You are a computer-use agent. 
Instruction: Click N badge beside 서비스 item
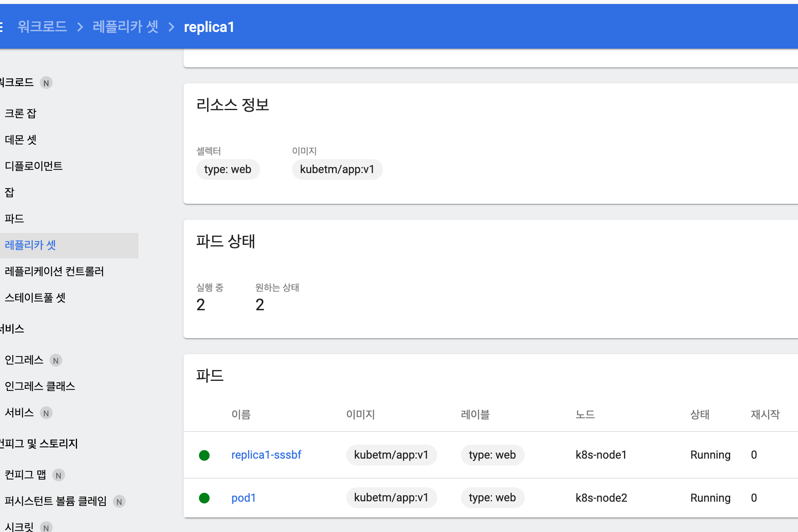tap(46, 413)
